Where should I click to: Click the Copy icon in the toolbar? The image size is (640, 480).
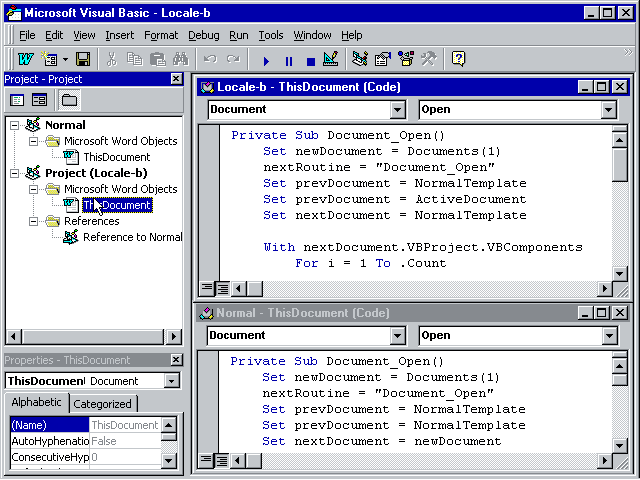click(134, 59)
